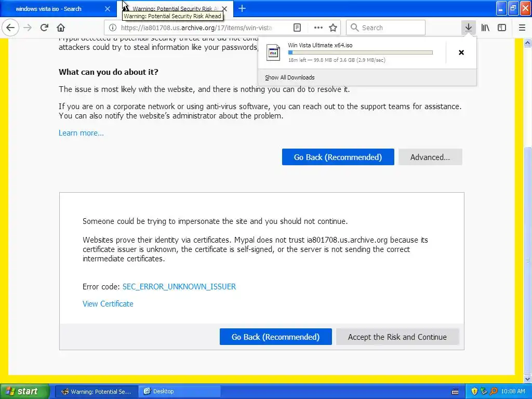The height and width of the screenshot is (399, 532).
Task: Click the Advanced… button
Action: point(430,157)
